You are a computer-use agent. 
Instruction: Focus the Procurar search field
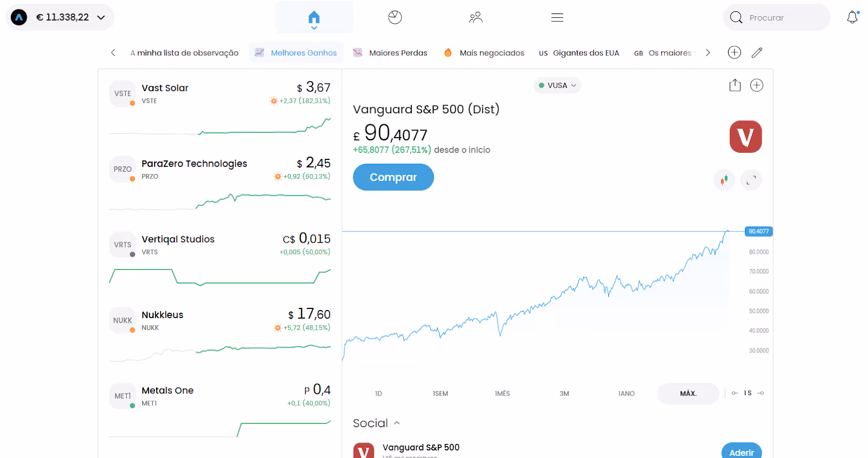click(x=776, y=17)
